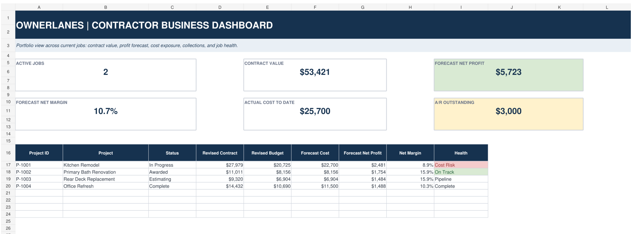The width and height of the screenshot is (644, 234).
Task: Click the "Forecast Cost" table header
Action: click(x=315, y=153)
